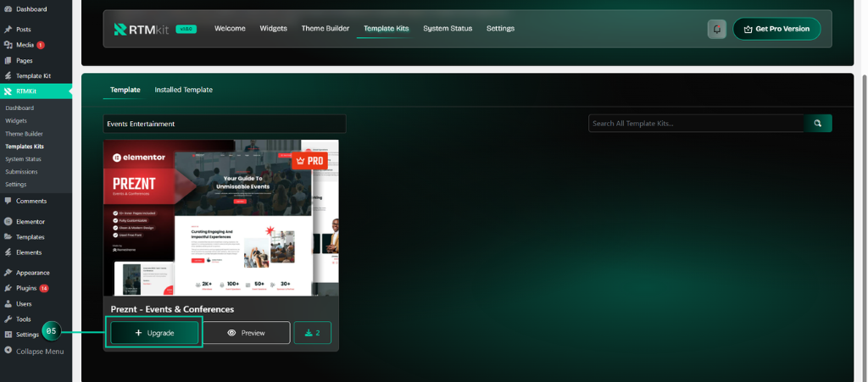This screenshot has height=382, width=868.
Task: Click the Plugins plug icon
Action: click(8, 288)
